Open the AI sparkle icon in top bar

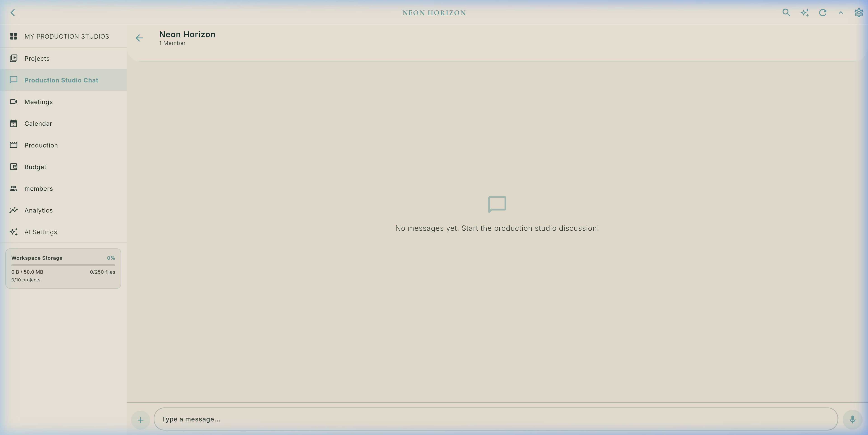click(805, 13)
